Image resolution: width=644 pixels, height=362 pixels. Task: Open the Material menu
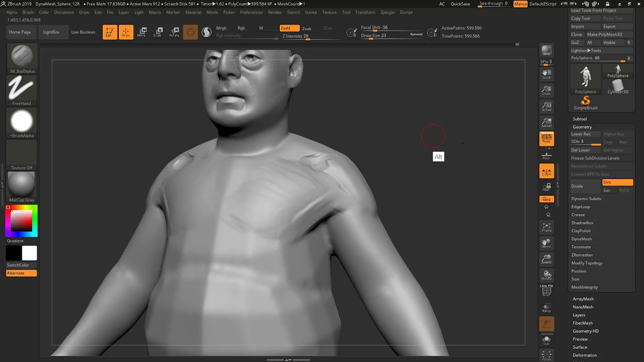coord(193,12)
